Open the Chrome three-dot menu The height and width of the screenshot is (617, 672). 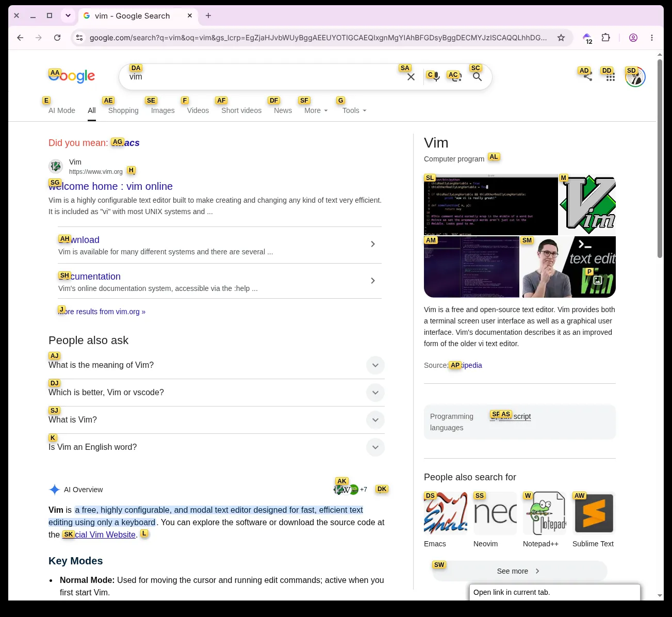tap(652, 38)
